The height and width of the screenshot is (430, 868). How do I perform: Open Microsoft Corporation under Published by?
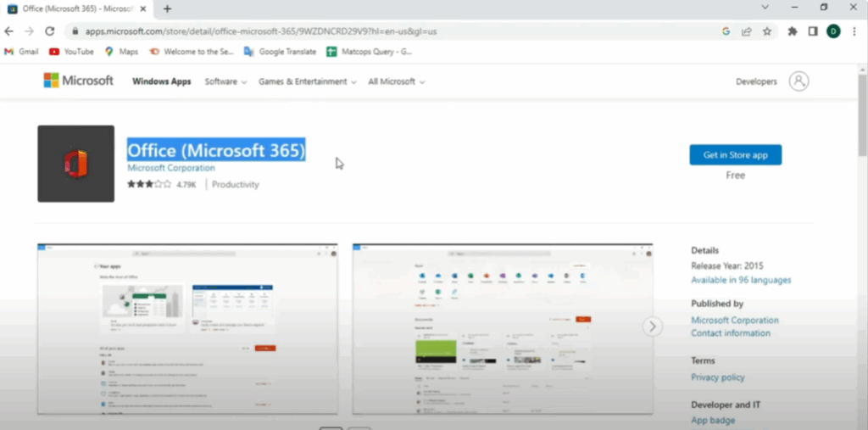(735, 321)
